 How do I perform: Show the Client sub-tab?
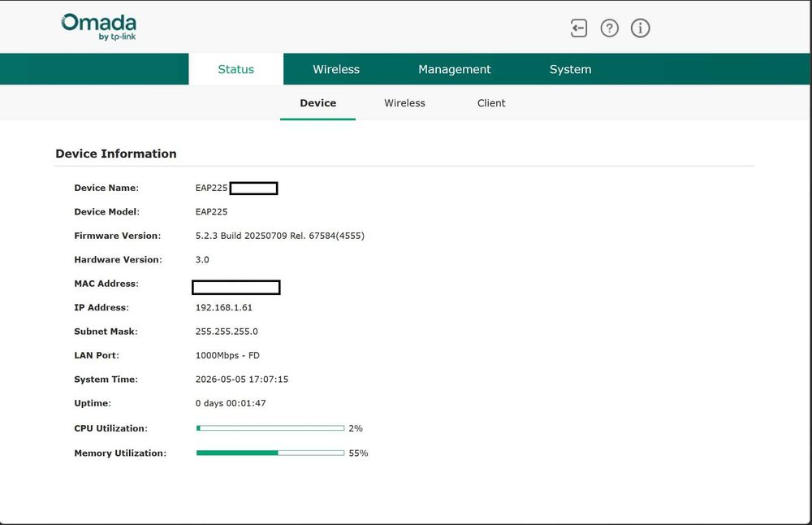click(491, 103)
